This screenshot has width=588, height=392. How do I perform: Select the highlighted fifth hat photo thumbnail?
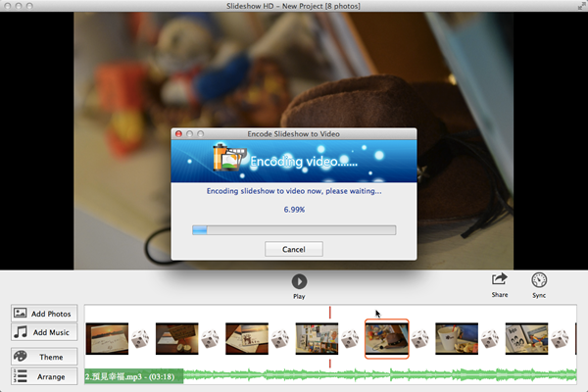coord(387,339)
